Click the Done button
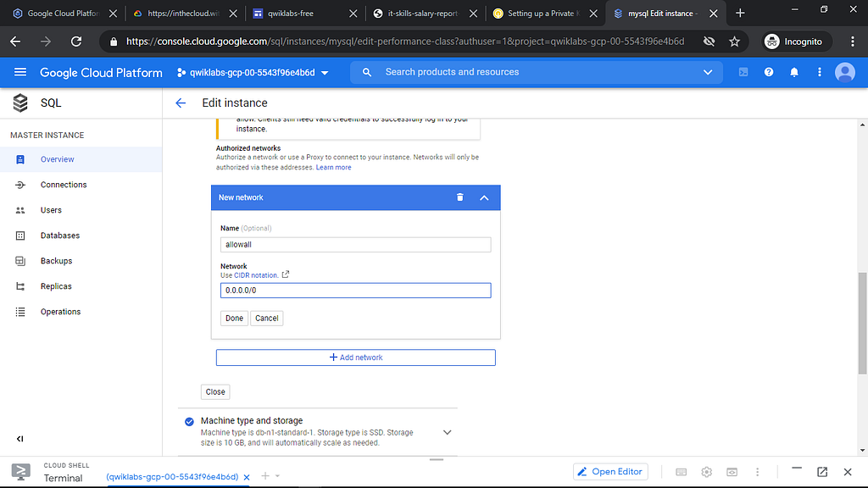 pos(234,319)
